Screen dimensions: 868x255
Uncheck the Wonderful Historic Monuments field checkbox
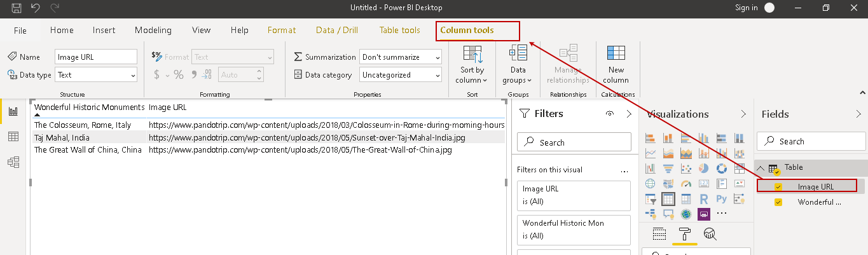(x=778, y=202)
